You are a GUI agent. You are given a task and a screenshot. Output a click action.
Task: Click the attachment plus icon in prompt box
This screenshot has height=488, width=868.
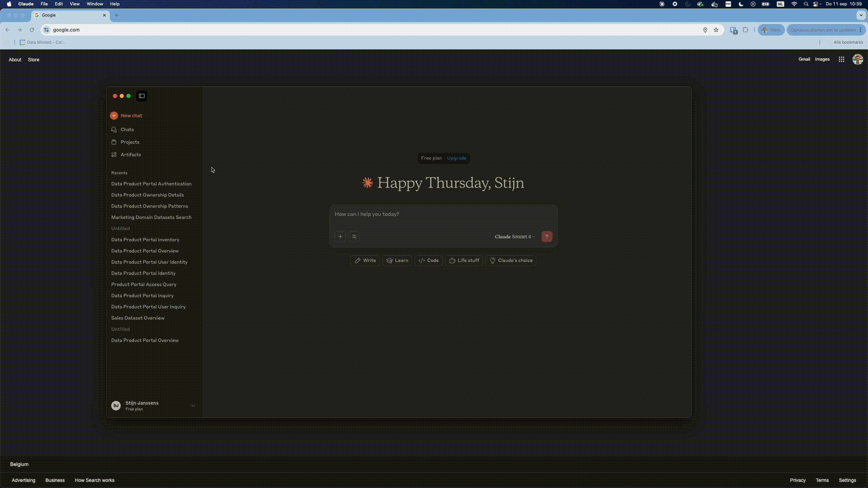click(340, 237)
